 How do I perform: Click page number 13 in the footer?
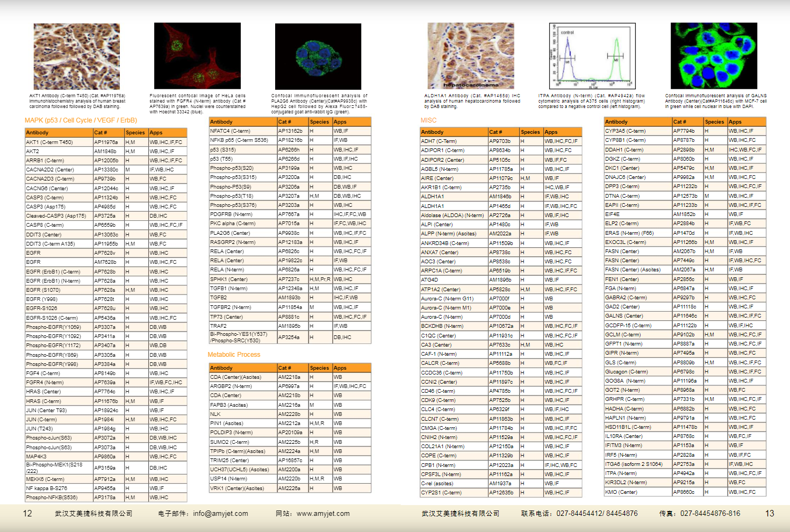click(x=770, y=514)
